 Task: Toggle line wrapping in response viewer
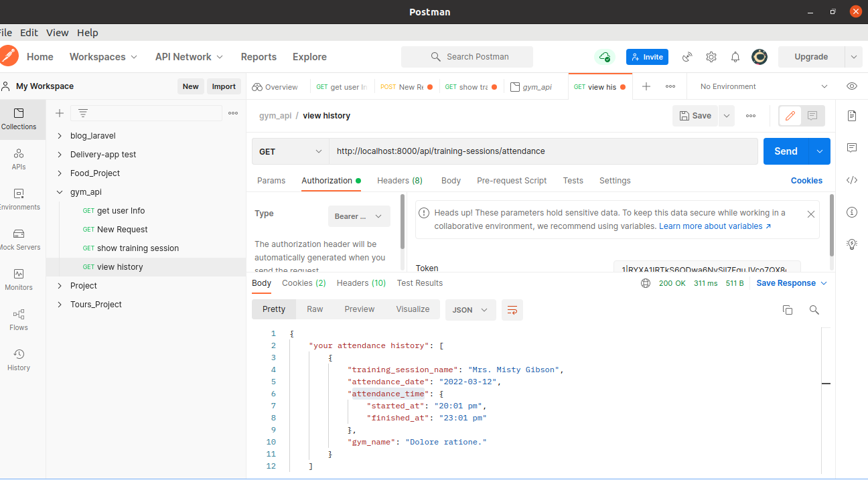[512, 309]
